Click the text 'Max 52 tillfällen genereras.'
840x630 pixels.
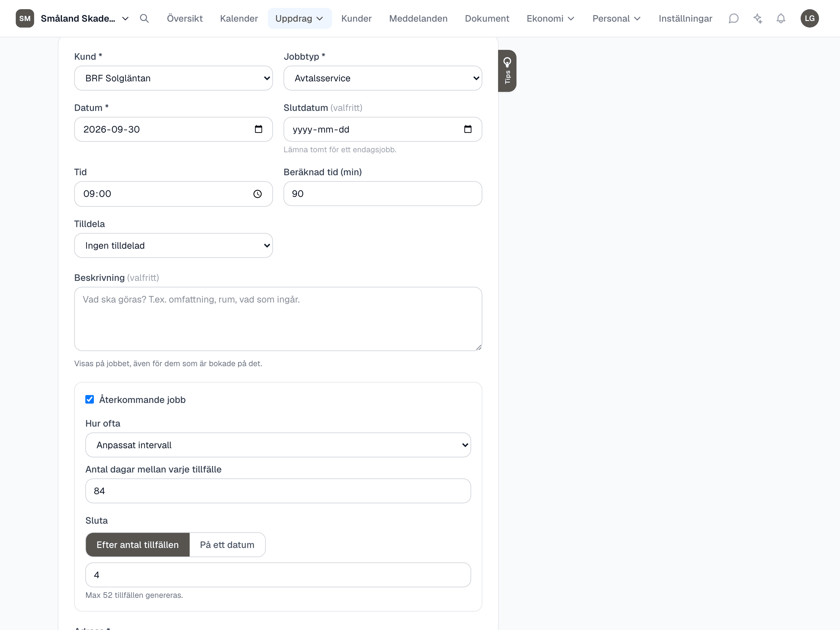(134, 595)
